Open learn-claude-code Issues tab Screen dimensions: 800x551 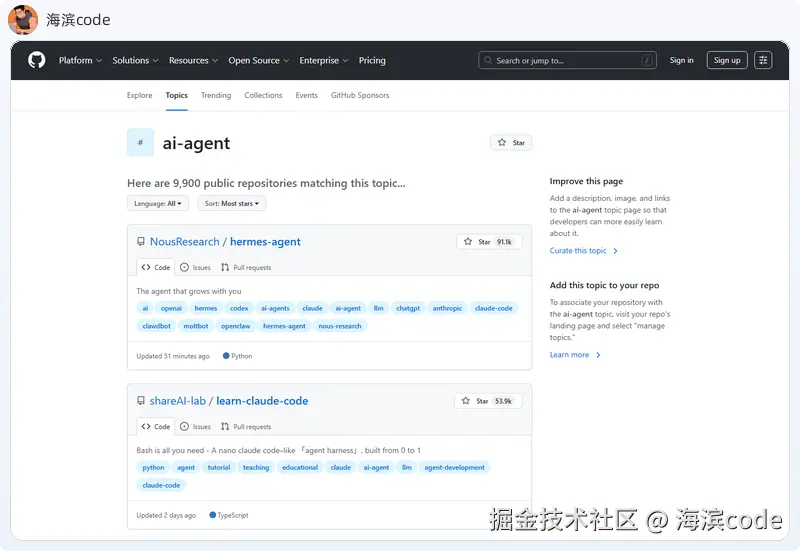pyautogui.click(x=195, y=427)
